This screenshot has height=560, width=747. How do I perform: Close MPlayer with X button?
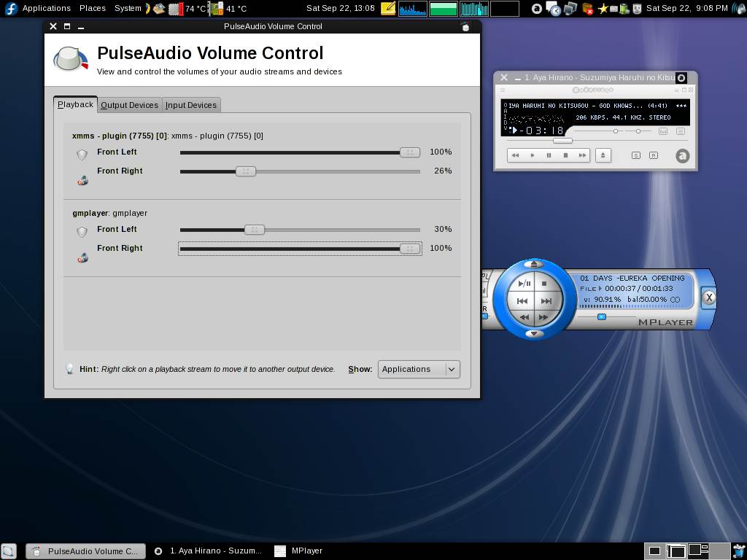709,297
